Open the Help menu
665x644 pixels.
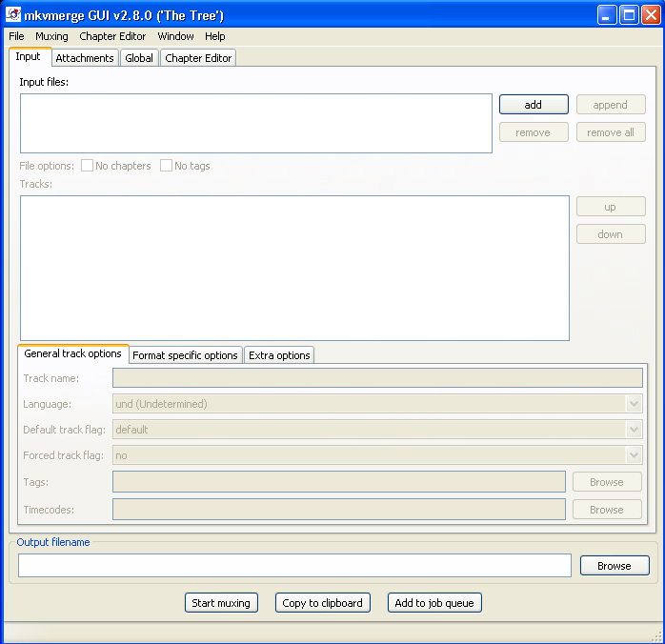[x=215, y=36]
